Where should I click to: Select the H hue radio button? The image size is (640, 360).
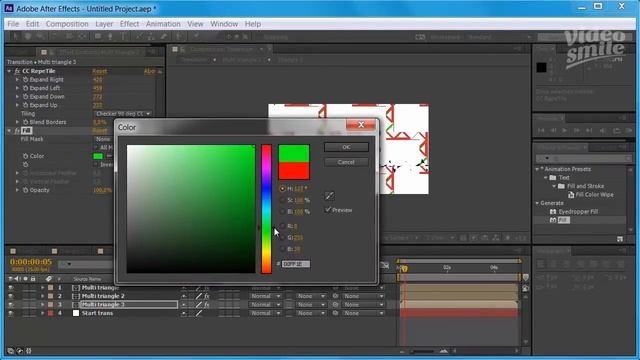pyautogui.click(x=282, y=189)
